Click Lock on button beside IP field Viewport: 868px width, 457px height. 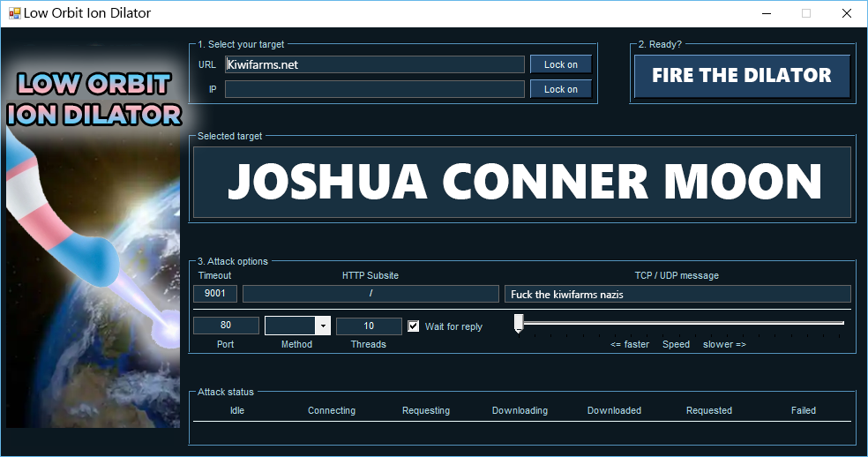[x=561, y=89]
